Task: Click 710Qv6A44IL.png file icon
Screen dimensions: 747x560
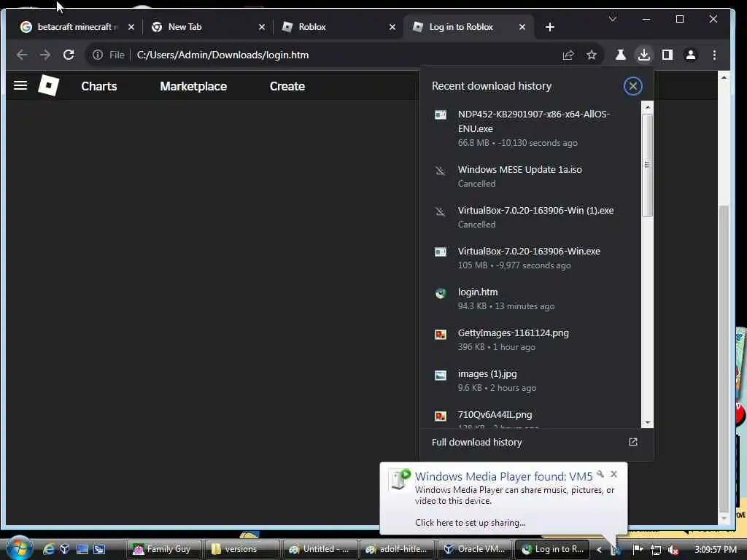Action: click(440, 416)
